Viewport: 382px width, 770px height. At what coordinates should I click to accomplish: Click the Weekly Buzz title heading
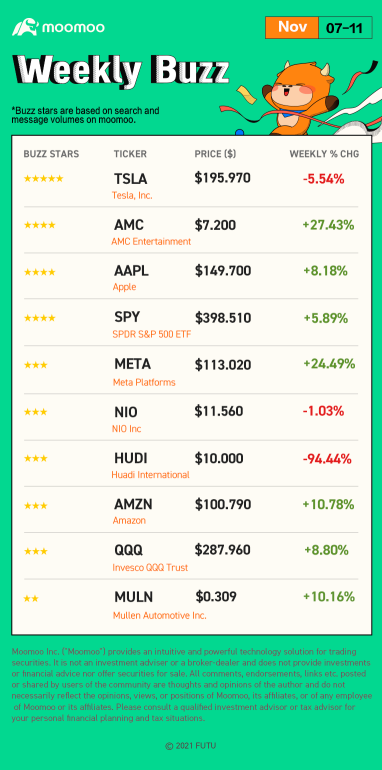(120, 72)
